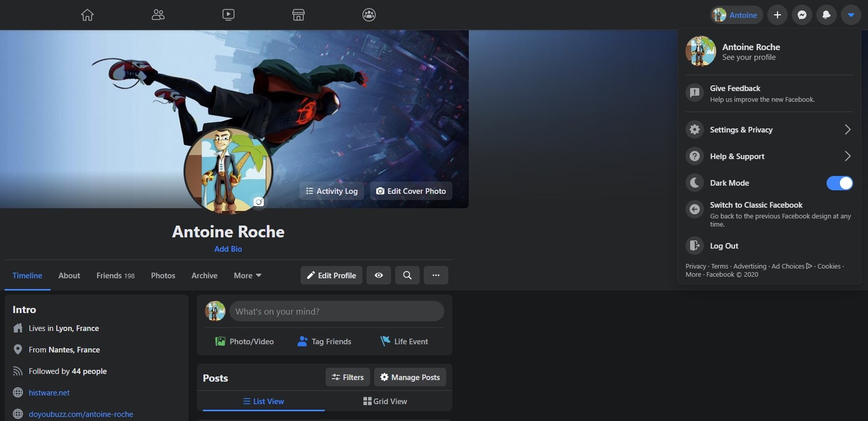868x421 pixels.
Task: Collapse the account menu arrow
Action: click(x=851, y=15)
